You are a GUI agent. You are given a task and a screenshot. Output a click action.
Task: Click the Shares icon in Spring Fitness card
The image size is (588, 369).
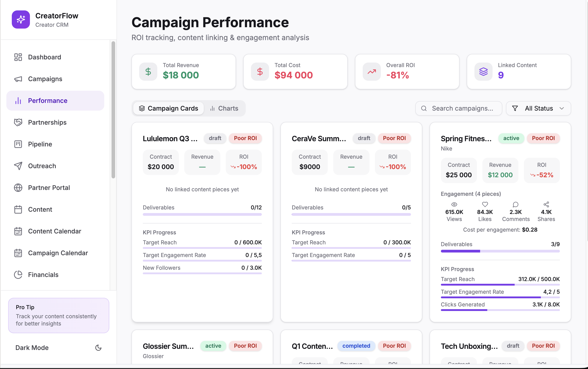tap(546, 204)
